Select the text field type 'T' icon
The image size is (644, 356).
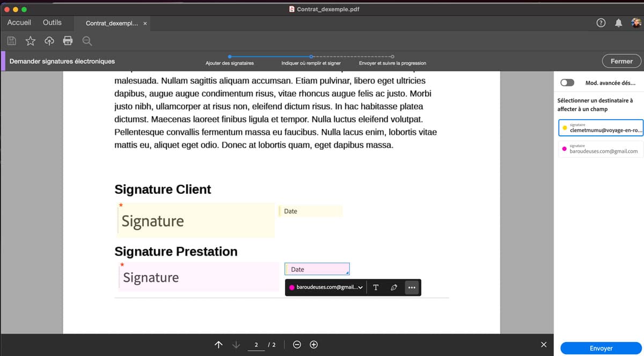pyautogui.click(x=376, y=287)
